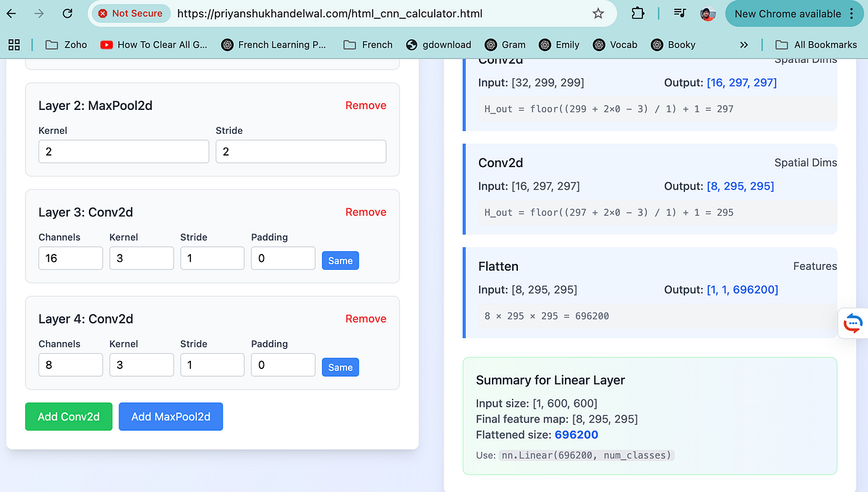Click the browser profile avatar
The width and height of the screenshot is (868, 492).
click(707, 14)
